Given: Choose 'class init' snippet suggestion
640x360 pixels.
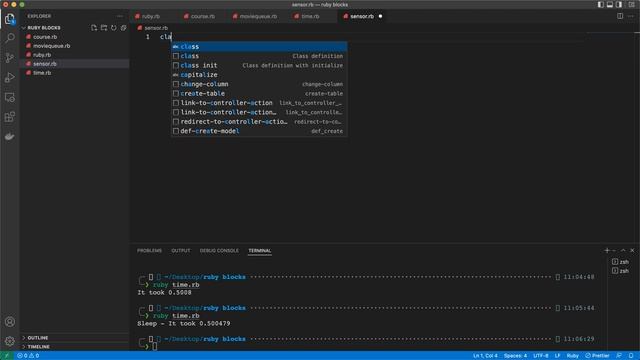Looking at the screenshot, I should (259, 65).
